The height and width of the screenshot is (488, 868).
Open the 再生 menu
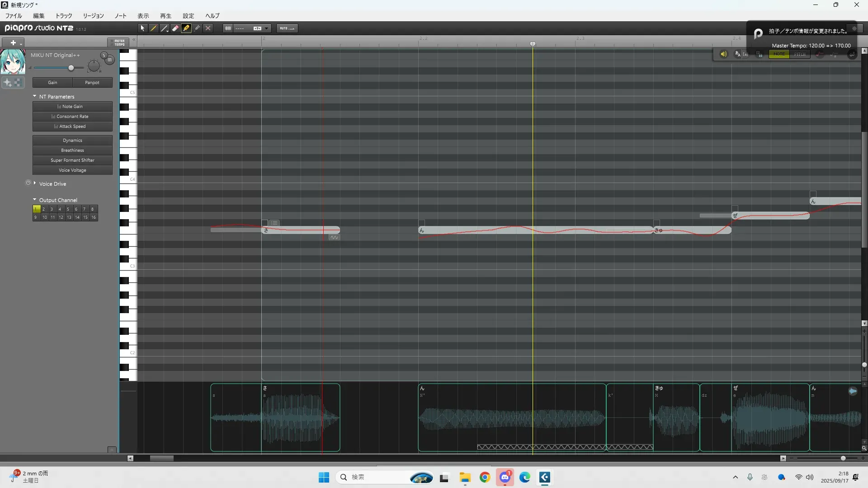point(165,16)
